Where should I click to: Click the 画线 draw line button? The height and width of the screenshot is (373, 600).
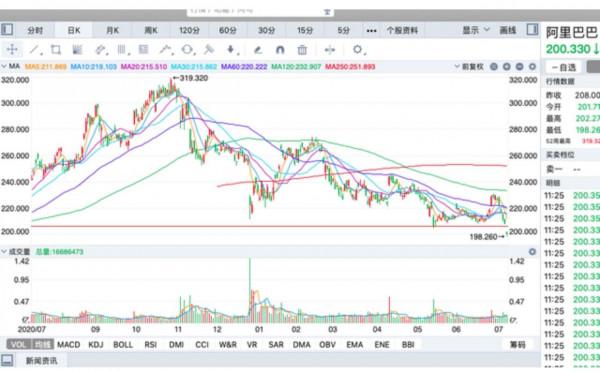pos(508,30)
